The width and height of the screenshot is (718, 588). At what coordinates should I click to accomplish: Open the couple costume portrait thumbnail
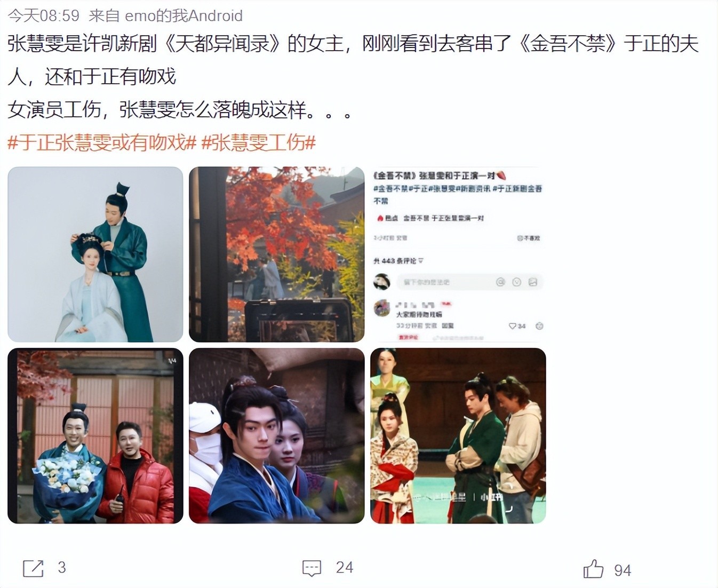[x=95, y=255]
